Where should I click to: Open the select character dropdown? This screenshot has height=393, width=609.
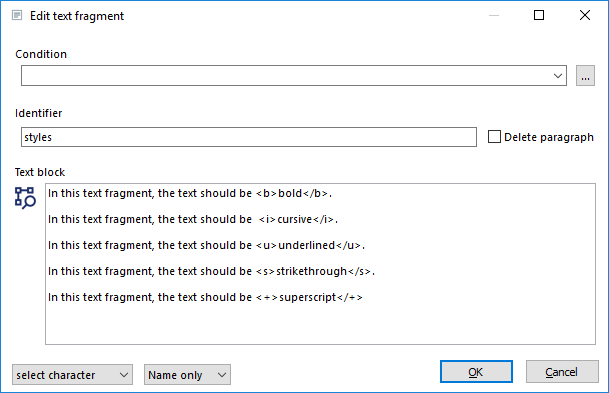(x=72, y=375)
